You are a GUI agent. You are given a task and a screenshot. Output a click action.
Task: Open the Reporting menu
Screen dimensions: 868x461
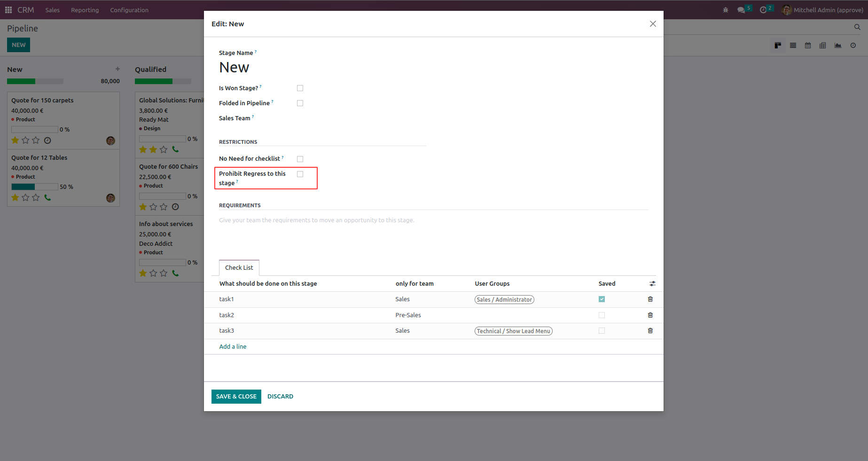tap(85, 10)
